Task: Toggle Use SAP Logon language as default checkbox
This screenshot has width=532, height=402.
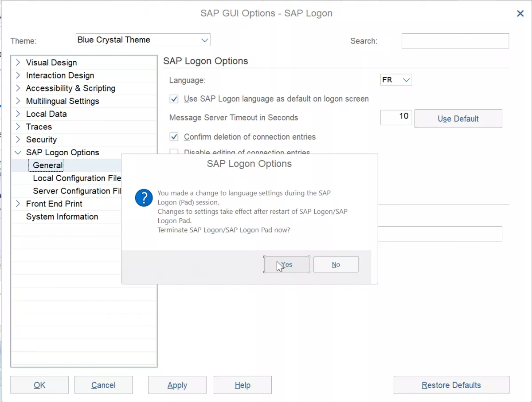Action: pyautogui.click(x=174, y=99)
